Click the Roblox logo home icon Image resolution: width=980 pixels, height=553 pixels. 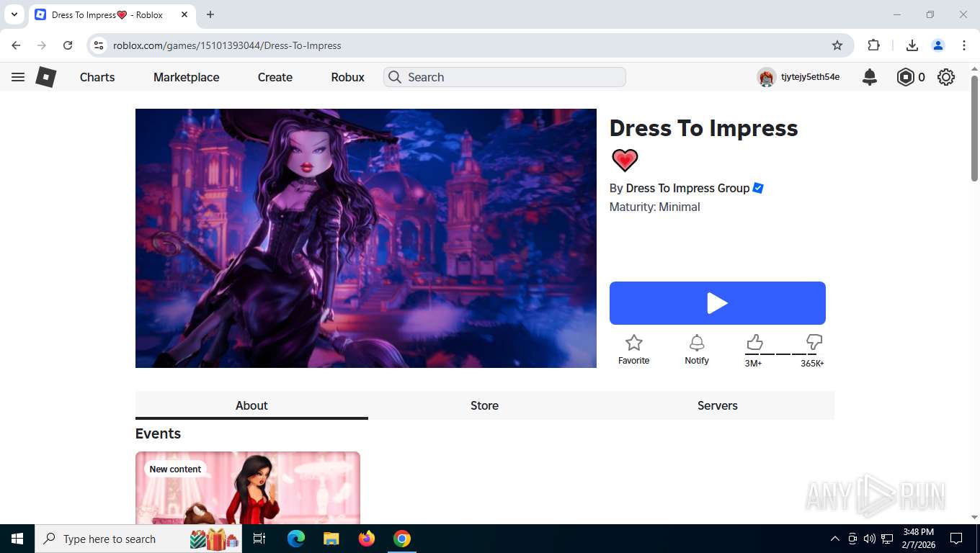tap(45, 77)
